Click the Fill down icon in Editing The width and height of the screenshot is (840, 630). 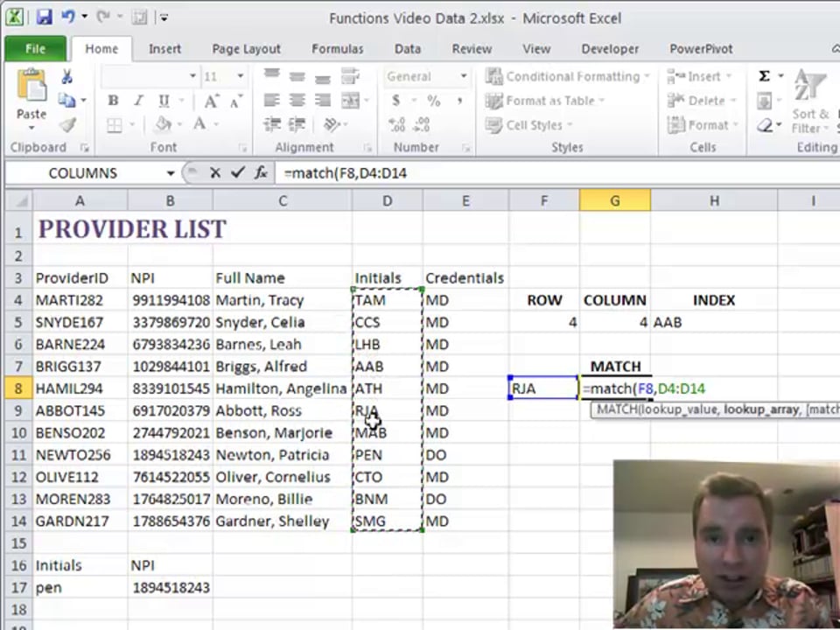click(765, 101)
